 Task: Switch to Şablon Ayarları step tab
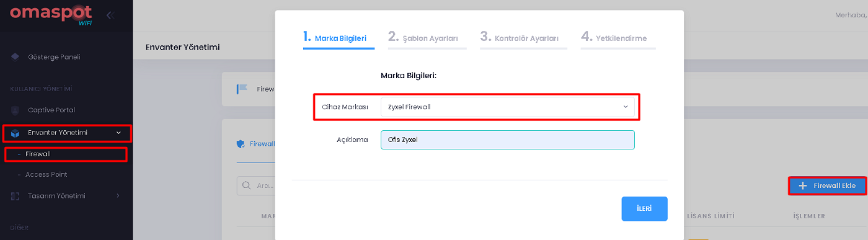click(423, 38)
